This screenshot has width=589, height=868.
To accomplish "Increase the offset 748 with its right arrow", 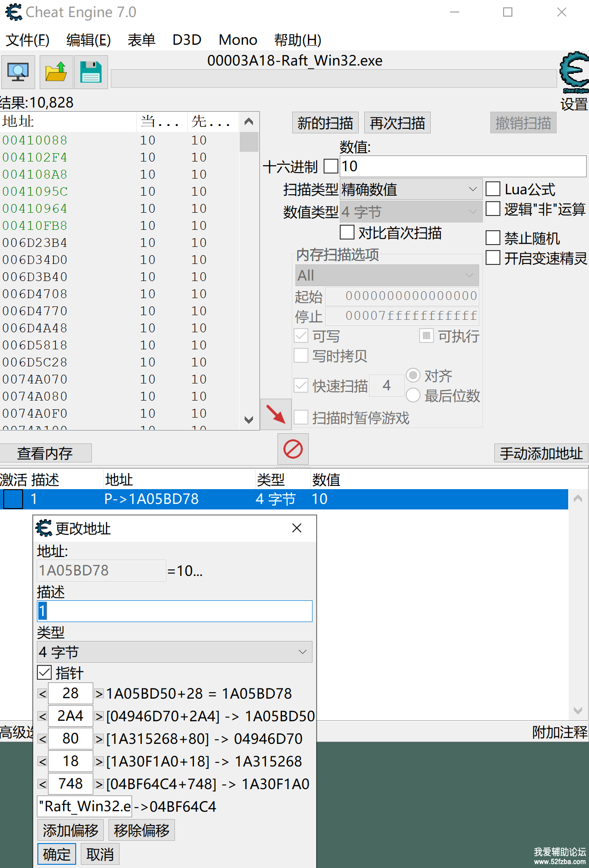I will (x=99, y=784).
